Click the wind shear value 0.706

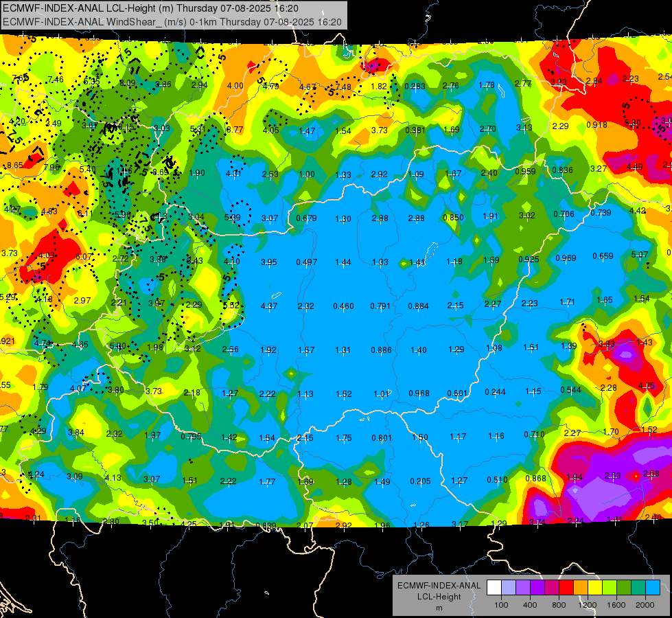[564, 214]
